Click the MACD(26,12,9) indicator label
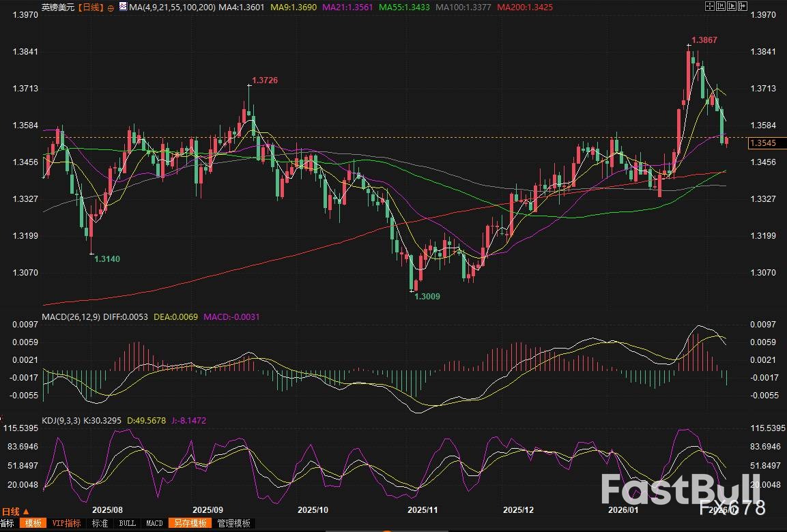This screenshot has width=787, height=532. pos(70,316)
